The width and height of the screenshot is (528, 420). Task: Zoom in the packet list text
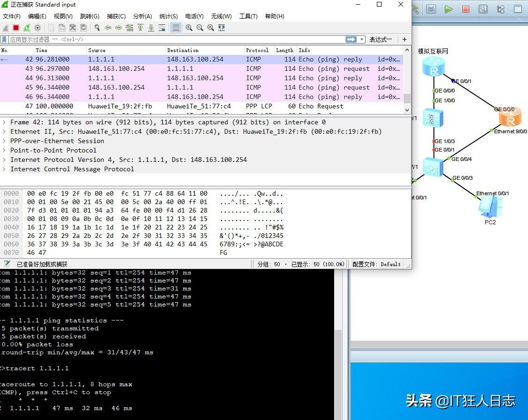(189, 28)
